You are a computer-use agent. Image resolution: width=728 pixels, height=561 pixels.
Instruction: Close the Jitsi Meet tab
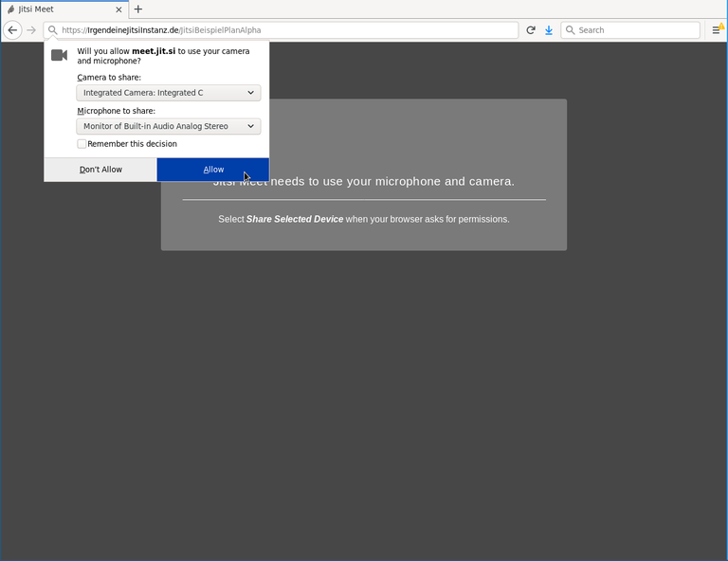(118, 9)
